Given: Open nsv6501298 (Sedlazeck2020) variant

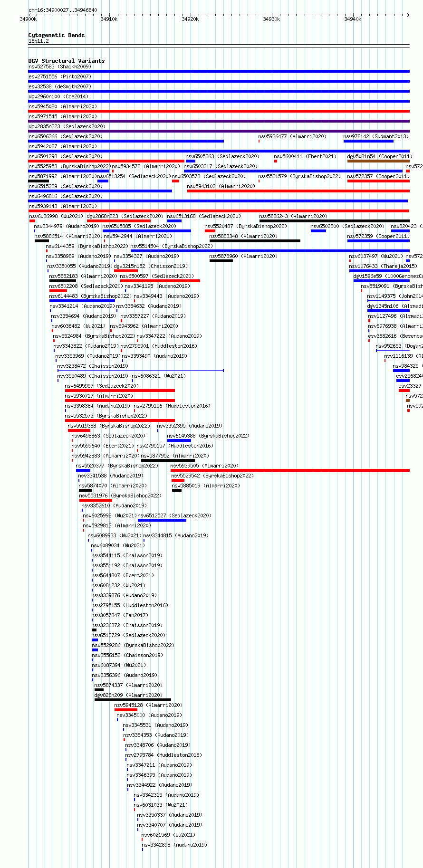Looking at the screenshot, I should 66,156.
